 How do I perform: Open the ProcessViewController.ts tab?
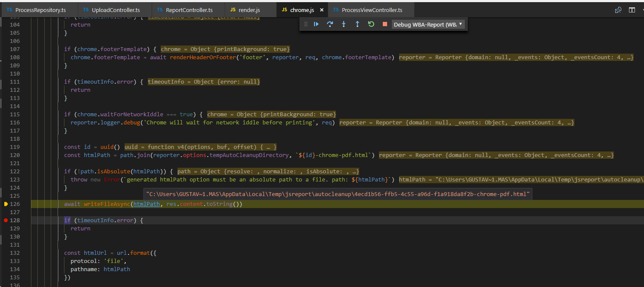pos(371,9)
